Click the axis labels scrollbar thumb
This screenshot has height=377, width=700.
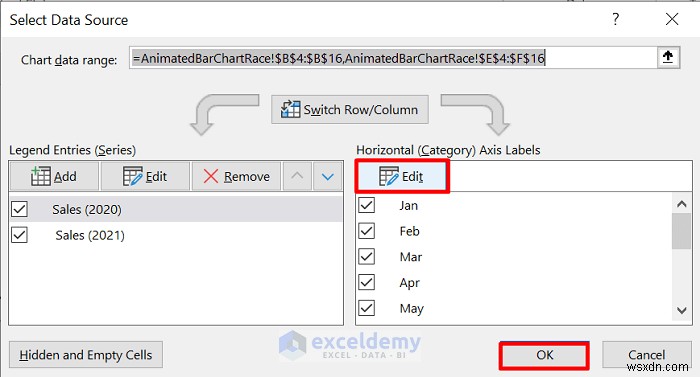(682, 231)
